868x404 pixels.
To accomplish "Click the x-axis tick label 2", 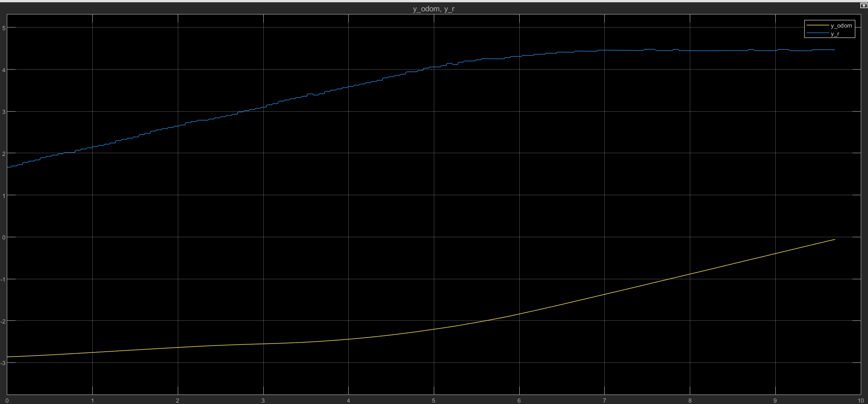I will point(178,400).
